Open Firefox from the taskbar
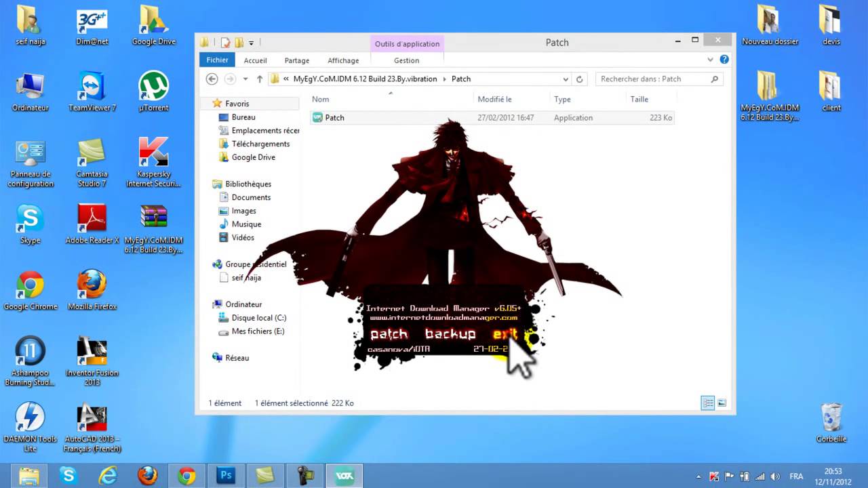Image resolution: width=868 pixels, height=488 pixels. [x=147, y=476]
